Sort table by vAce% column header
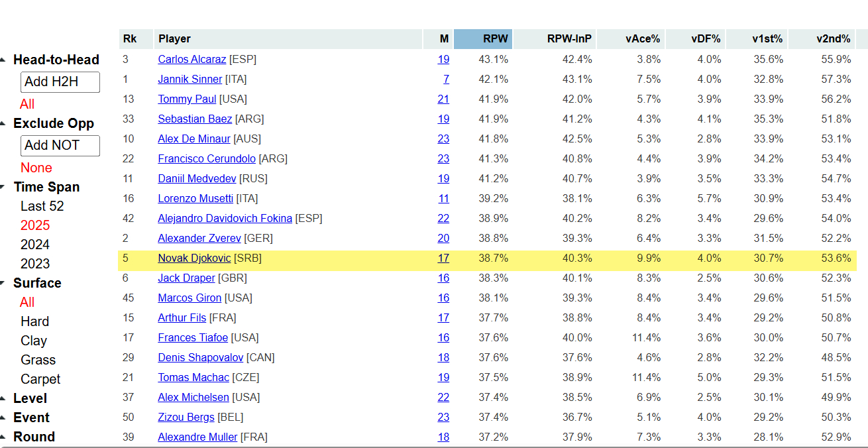The width and height of the screenshot is (868, 448). point(643,39)
